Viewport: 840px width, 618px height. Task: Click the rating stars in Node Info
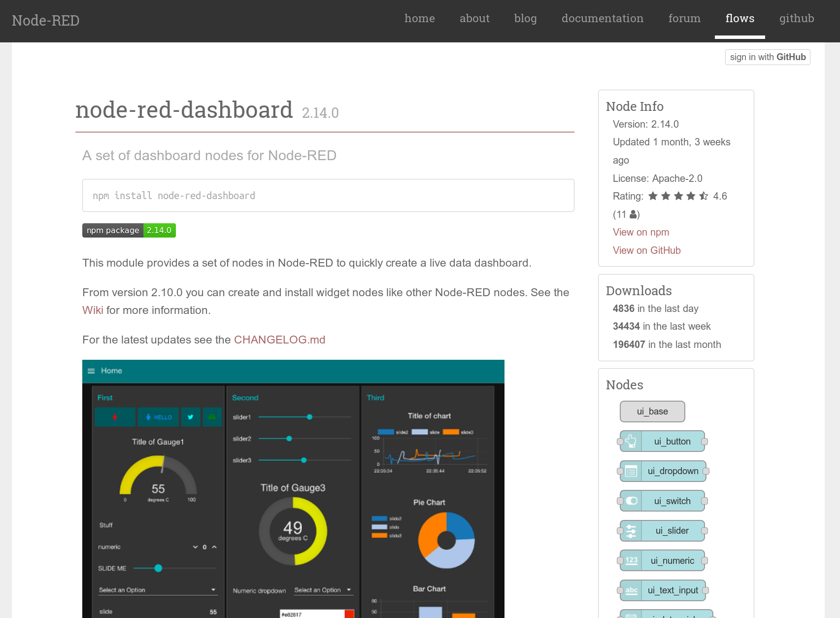click(678, 196)
